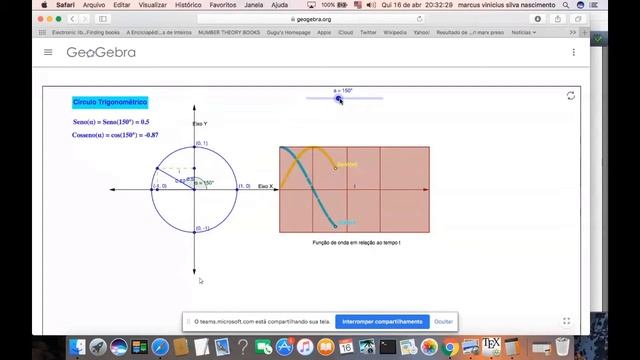
Task: Open NUMBER THEORY BOOKS bookmark
Action: pos(229,32)
